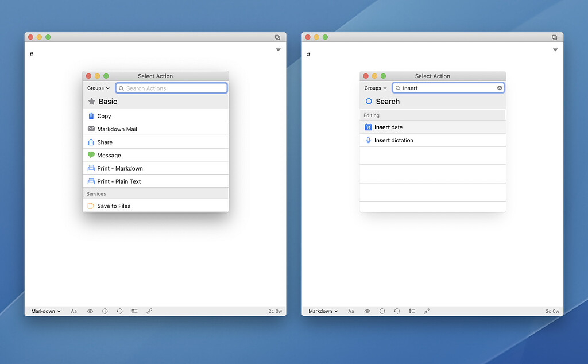This screenshot has width=588, height=364.
Task: Click inside the Search Actions field
Action: click(x=171, y=87)
